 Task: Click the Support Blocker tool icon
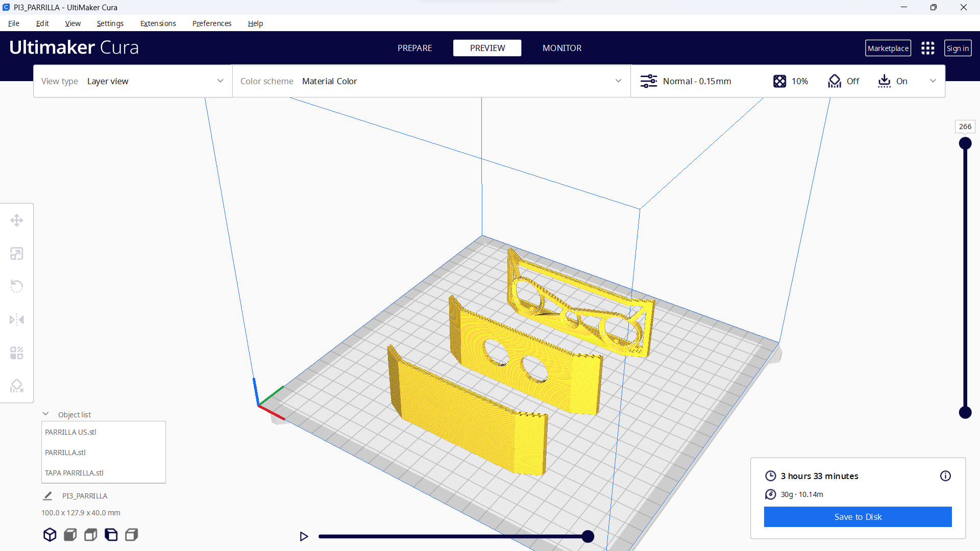(x=17, y=386)
